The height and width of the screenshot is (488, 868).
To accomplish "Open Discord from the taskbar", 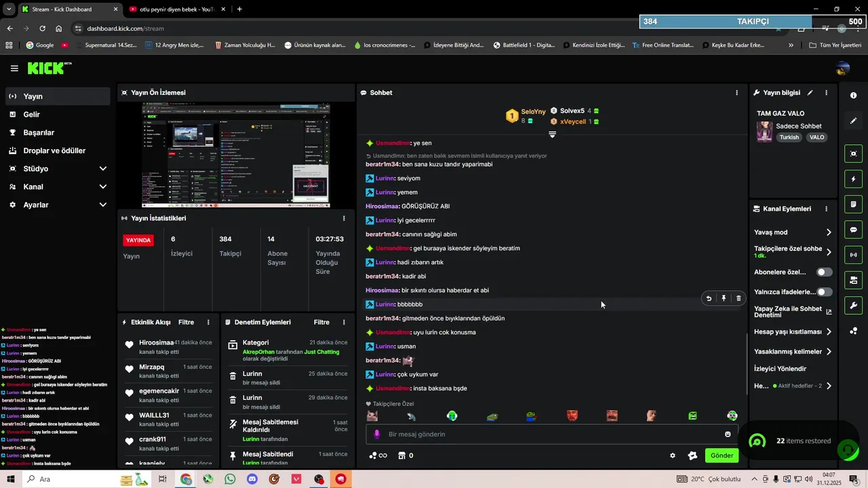I will pyautogui.click(x=252, y=479).
